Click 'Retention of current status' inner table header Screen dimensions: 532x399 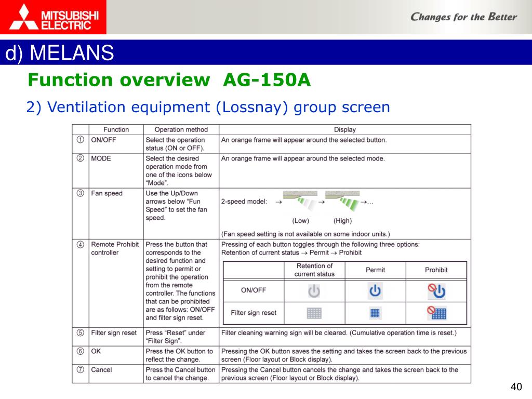point(314,270)
